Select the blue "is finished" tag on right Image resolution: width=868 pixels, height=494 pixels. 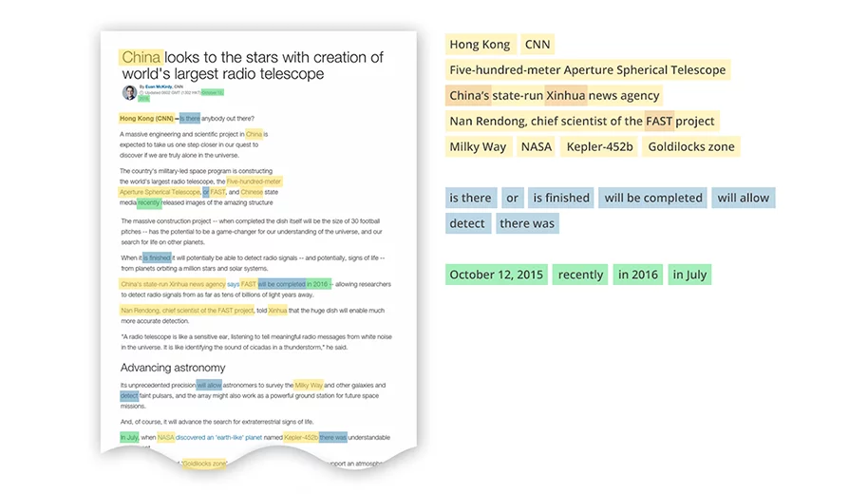coord(561,198)
